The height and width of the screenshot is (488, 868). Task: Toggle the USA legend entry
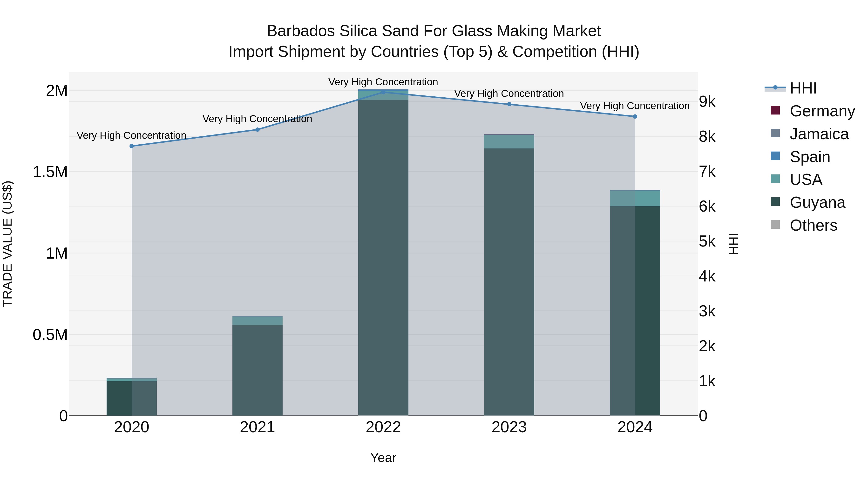tap(797, 179)
